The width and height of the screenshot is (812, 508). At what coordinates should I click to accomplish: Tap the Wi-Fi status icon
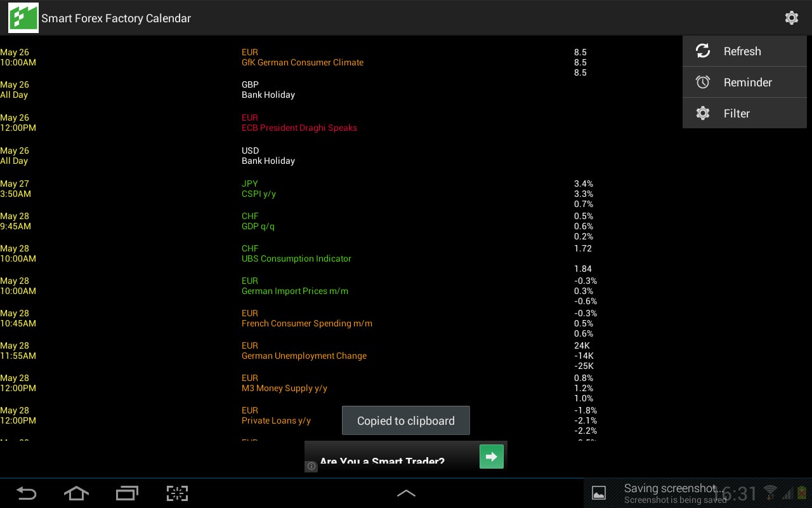[770, 493]
